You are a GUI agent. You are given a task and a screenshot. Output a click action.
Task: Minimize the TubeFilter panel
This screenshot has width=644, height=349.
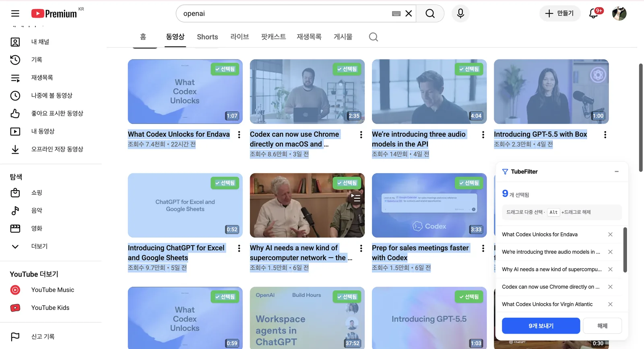(617, 172)
